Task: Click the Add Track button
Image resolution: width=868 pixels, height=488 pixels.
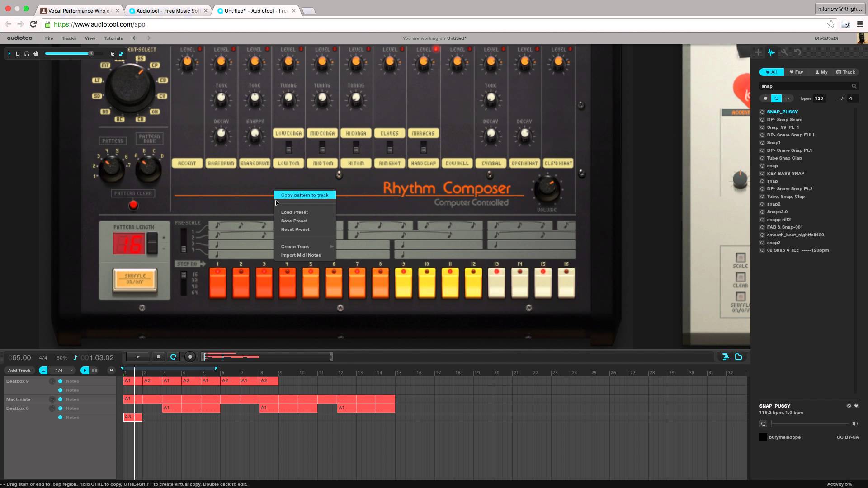Action: [19, 370]
